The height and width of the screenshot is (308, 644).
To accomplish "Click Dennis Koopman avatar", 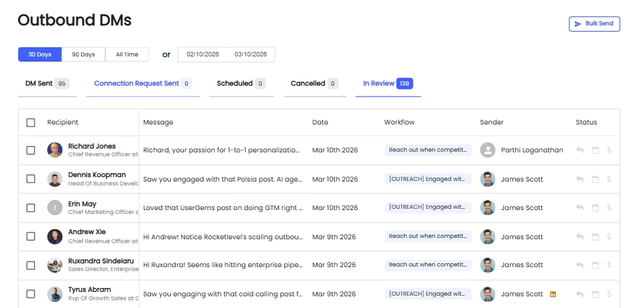I will tap(54, 180).
